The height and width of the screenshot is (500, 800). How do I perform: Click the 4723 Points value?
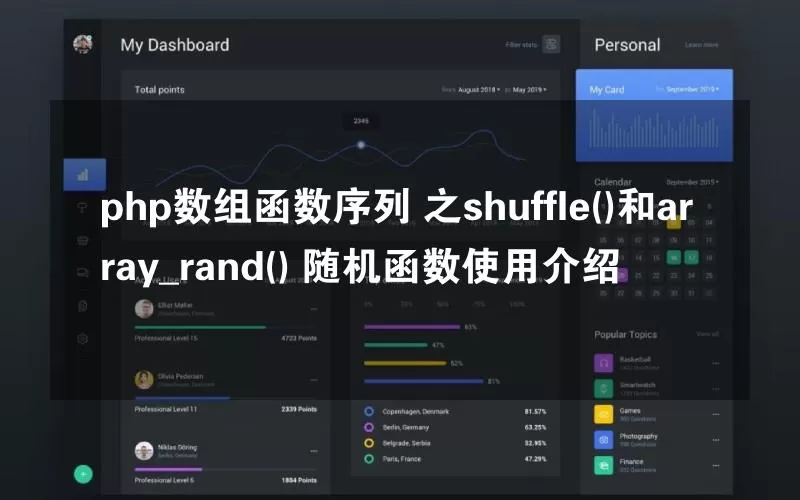click(x=299, y=338)
